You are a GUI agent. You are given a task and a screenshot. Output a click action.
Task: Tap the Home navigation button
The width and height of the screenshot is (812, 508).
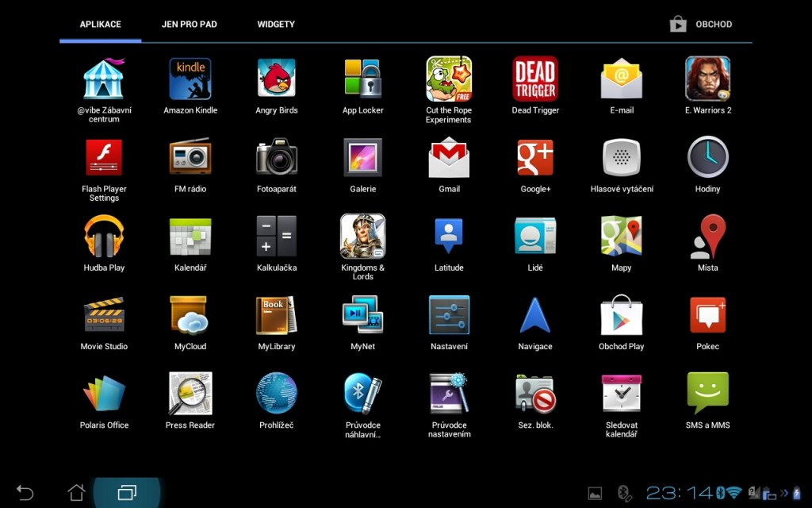pos(77,492)
